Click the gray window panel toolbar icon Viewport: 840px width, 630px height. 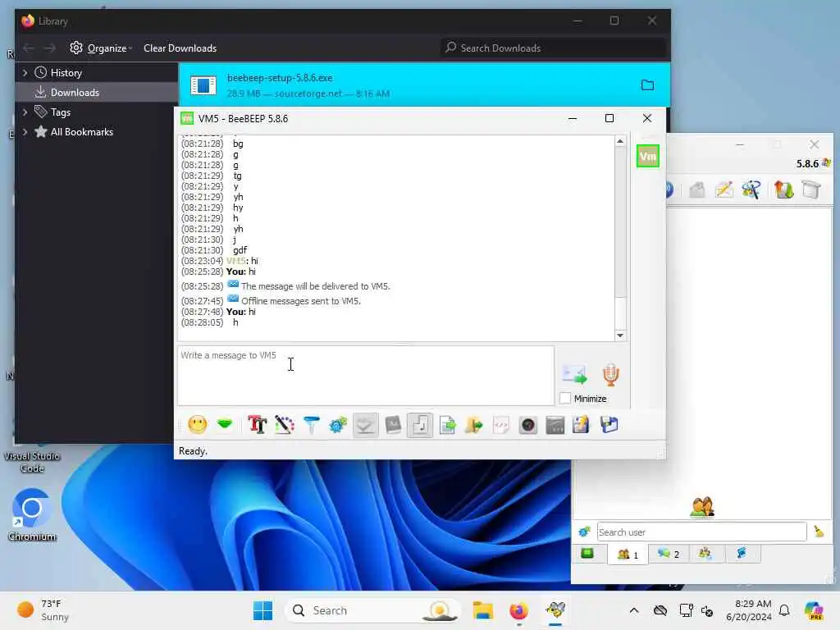pyautogui.click(x=555, y=425)
